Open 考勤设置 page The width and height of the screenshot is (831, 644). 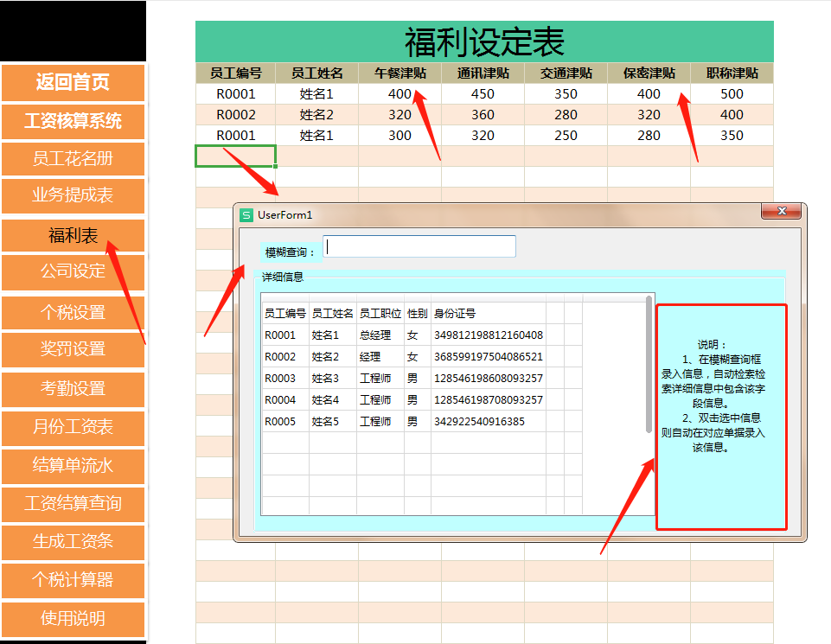(x=74, y=389)
